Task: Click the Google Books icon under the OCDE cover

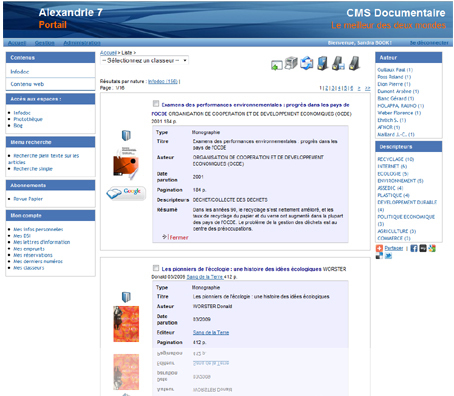Action: click(x=126, y=193)
